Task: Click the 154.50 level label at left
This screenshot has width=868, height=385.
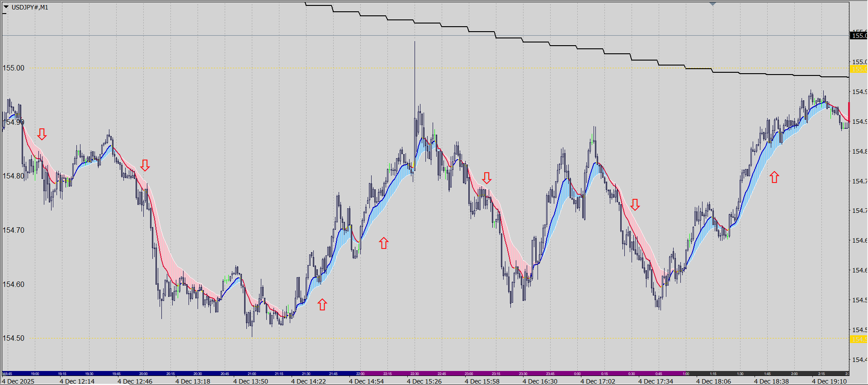Action: coord(14,338)
